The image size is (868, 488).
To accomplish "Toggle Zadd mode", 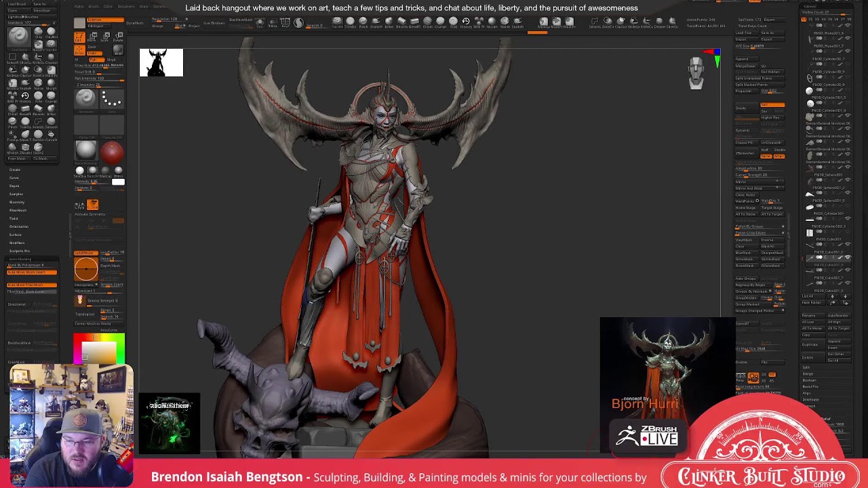I will 94,53.
